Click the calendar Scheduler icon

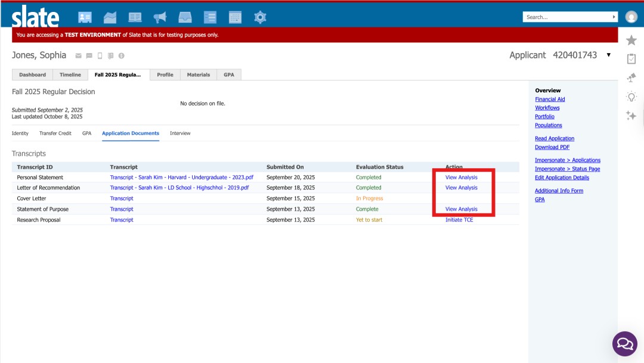point(235,17)
